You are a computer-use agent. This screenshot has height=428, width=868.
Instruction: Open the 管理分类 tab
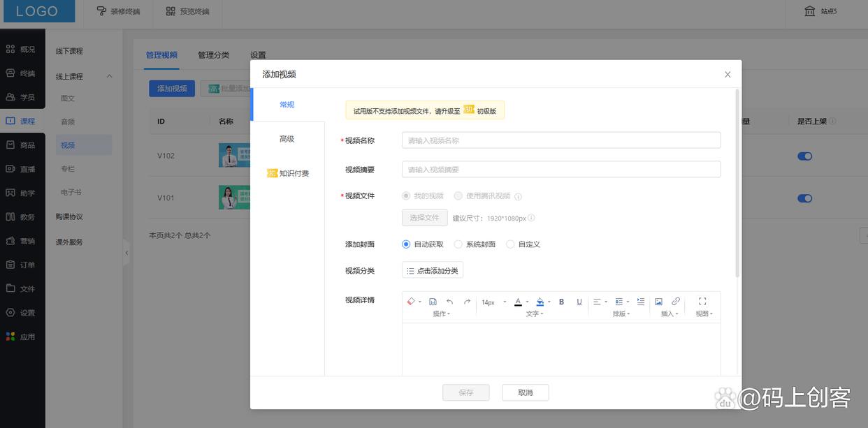tap(213, 54)
